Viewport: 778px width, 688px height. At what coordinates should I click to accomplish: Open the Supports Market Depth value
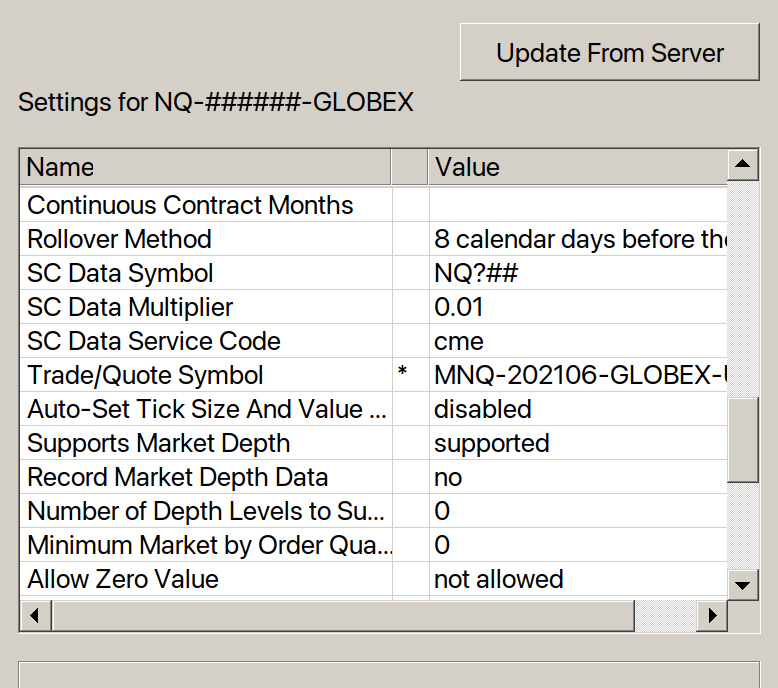[x=577, y=443]
